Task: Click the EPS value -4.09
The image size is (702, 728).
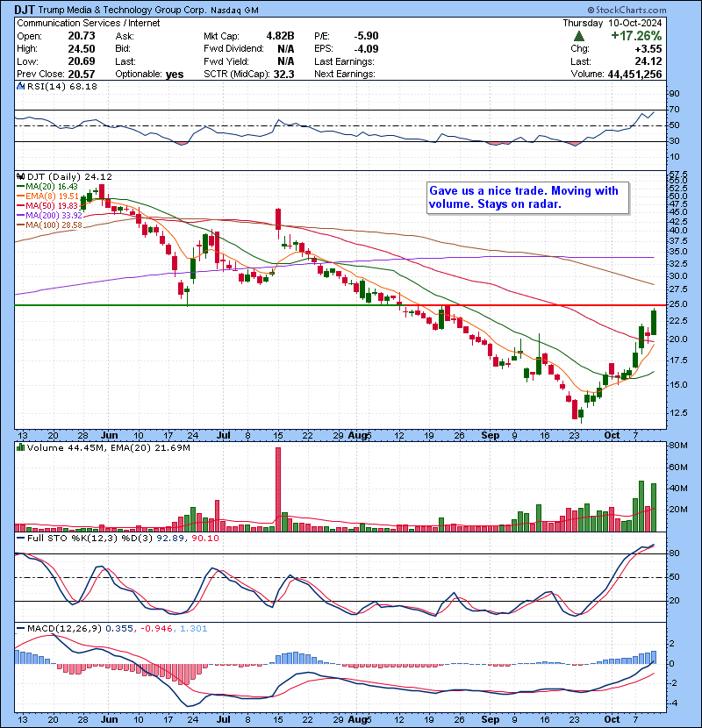Action: pyautogui.click(x=366, y=49)
